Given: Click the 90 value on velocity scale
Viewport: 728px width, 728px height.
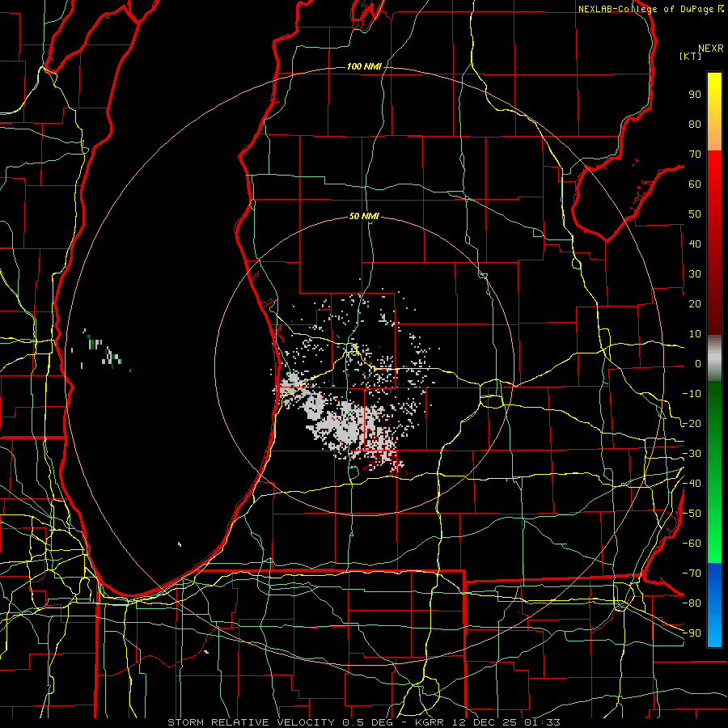Looking at the screenshot, I should tap(695, 95).
